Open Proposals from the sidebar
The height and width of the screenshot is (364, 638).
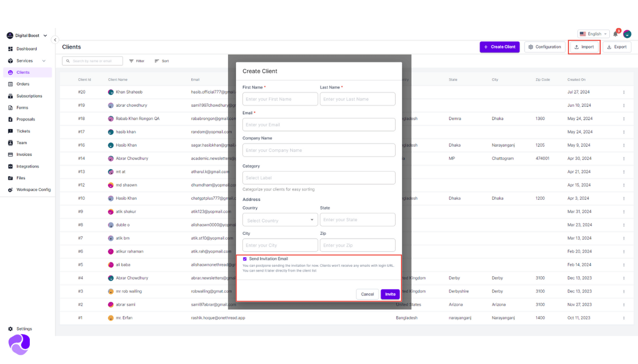pos(26,120)
